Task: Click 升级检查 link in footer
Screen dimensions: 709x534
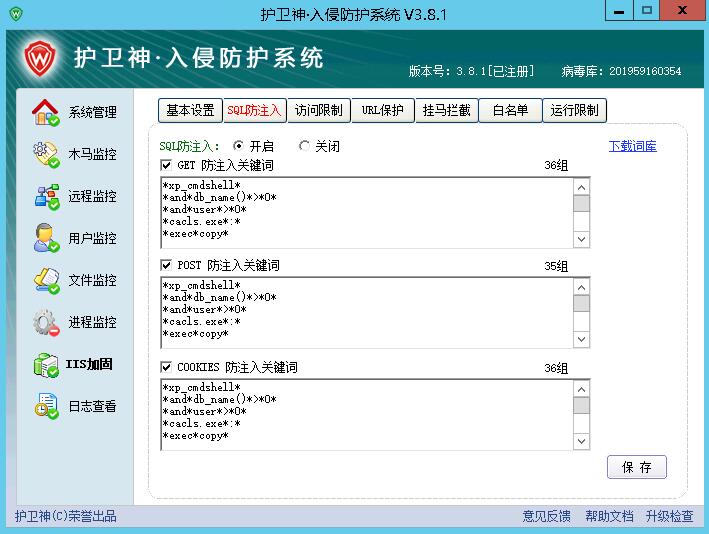Action: [x=669, y=516]
